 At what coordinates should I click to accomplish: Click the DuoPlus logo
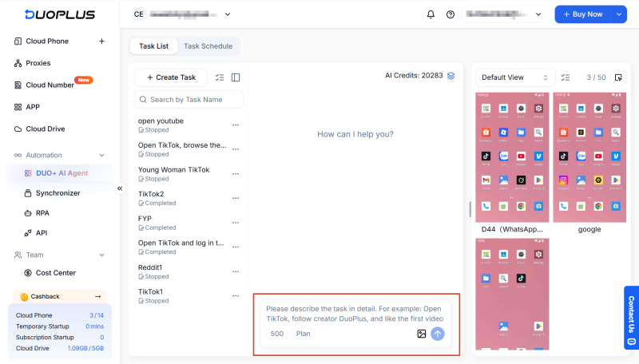pos(60,14)
